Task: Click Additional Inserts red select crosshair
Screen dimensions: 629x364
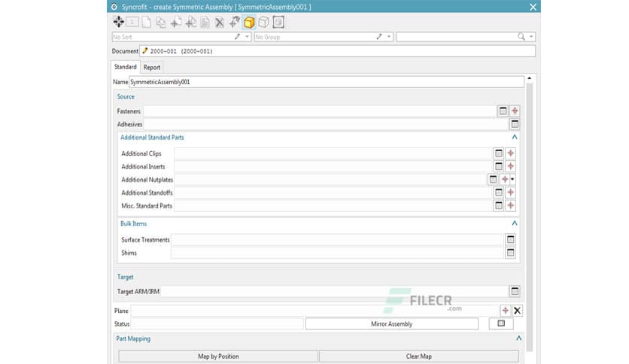Action: tap(510, 166)
